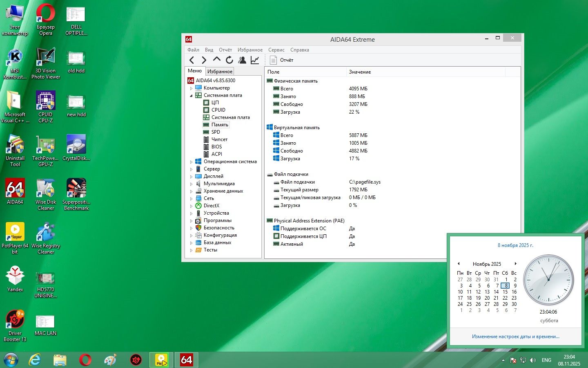Click the Opera icon in the taskbar
The height and width of the screenshot is (368, 588).
pos(85,360)
